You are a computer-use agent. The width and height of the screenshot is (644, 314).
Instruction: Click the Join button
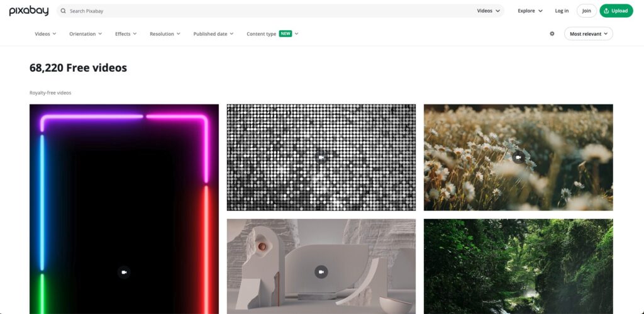coord(587,11)
